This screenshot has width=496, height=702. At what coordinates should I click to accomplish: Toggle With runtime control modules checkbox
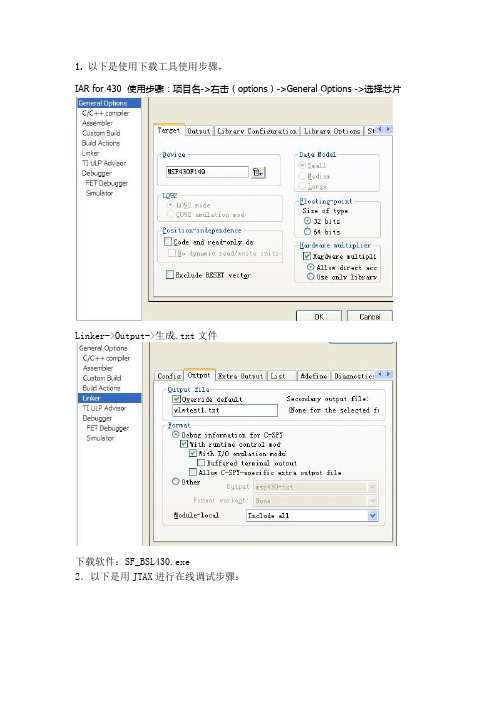pos(184,444)
